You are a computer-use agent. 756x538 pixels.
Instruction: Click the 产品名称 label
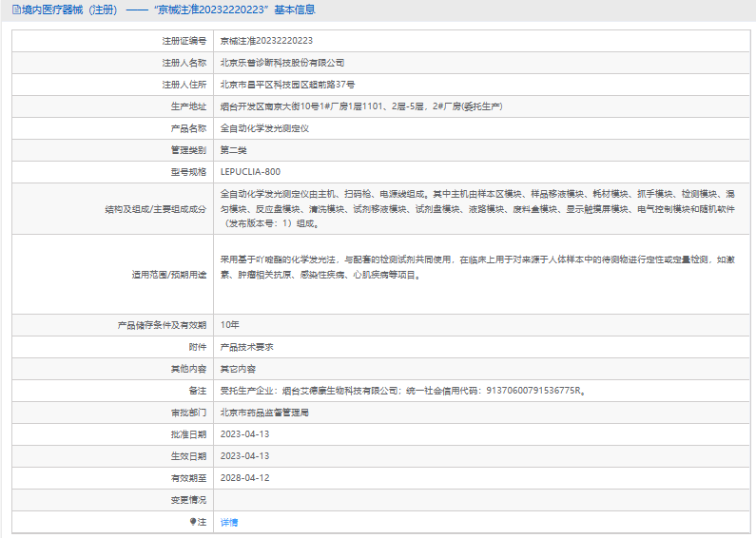tap(188, 128)
